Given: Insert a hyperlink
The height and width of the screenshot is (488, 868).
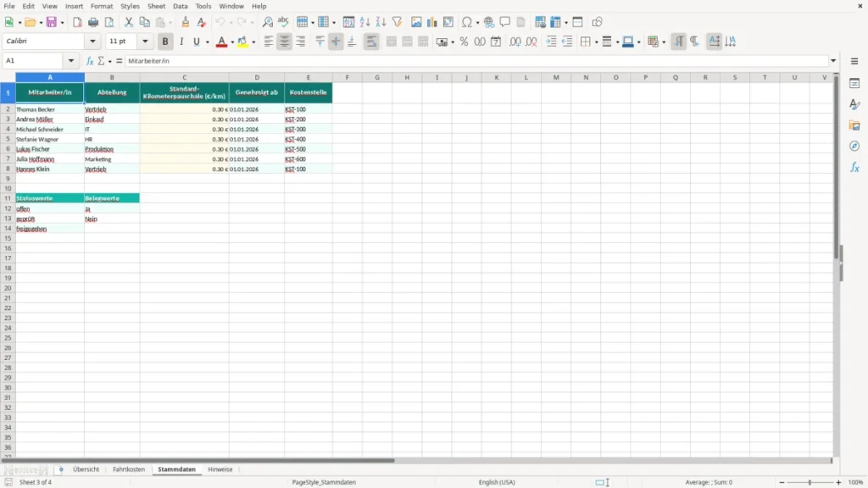Looking at the screenshot, I should [489, 22].
